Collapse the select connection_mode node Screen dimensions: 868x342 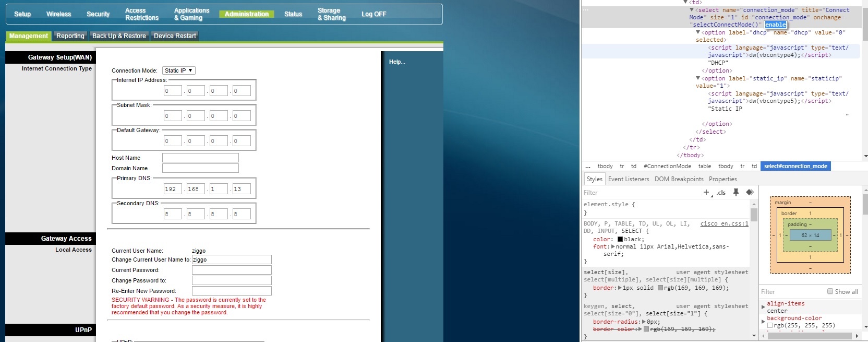pyautogui.click(x=692, y=10)
